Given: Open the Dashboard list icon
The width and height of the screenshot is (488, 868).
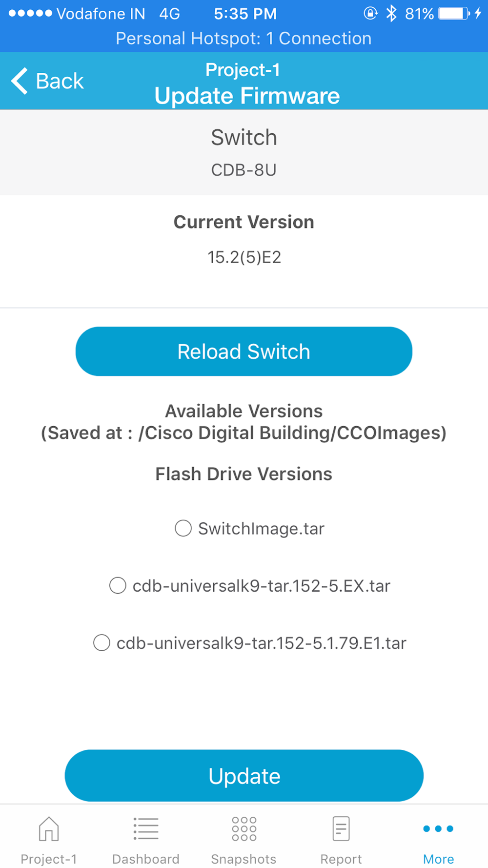Looking at the screenshot, I should 146,829.
